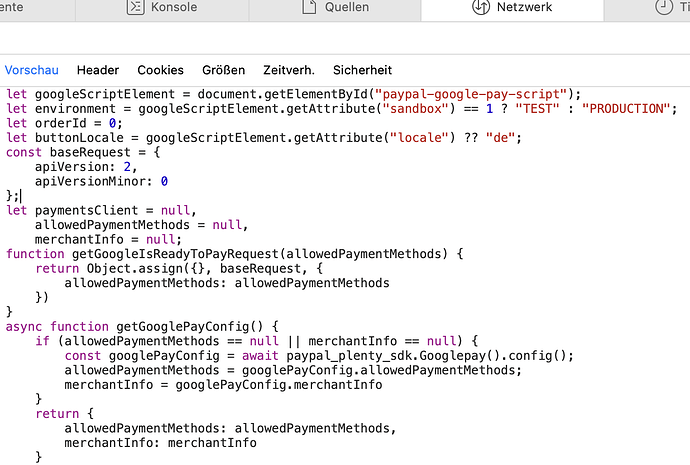Screen dimensions: 690x465
Task: Open the Cookies tab
Action: [x=161, y=70]
